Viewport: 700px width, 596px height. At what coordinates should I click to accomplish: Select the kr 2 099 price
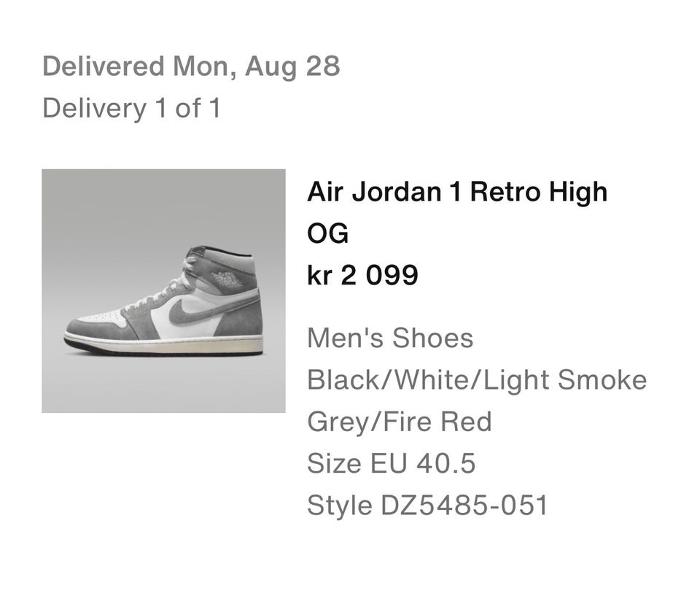(x=362, y=275)
